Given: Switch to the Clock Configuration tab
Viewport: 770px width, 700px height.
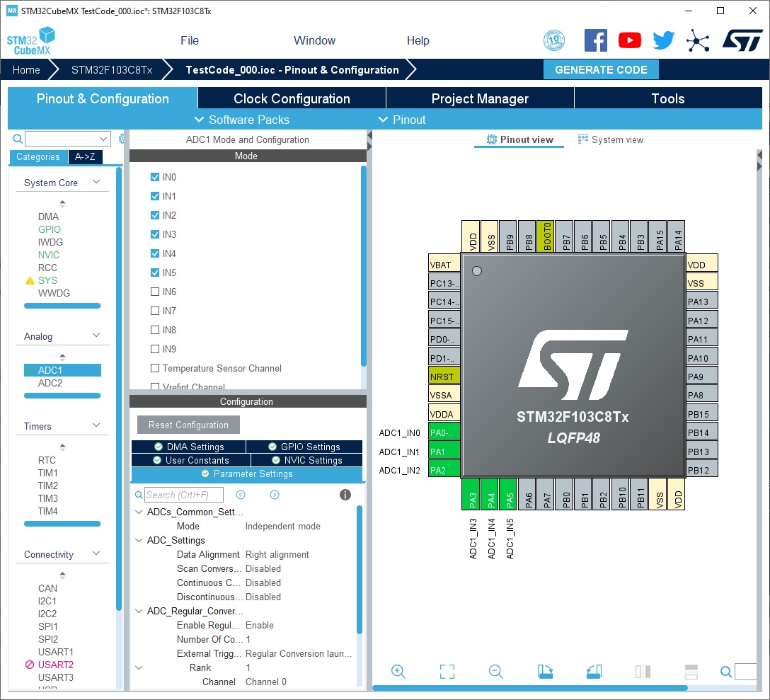Looking at the screenshot, I should 292,98.
